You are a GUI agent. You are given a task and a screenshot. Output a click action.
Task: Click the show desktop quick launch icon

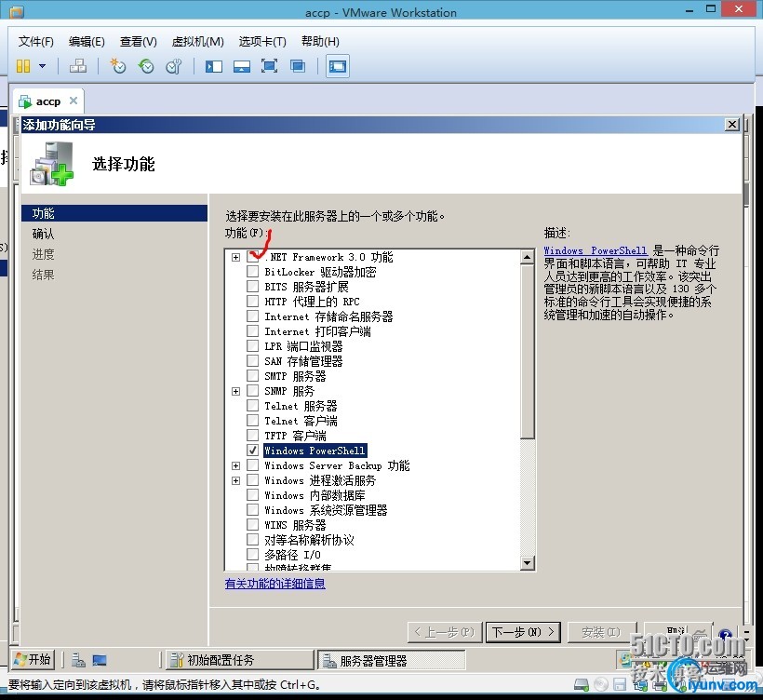(100, 660)
